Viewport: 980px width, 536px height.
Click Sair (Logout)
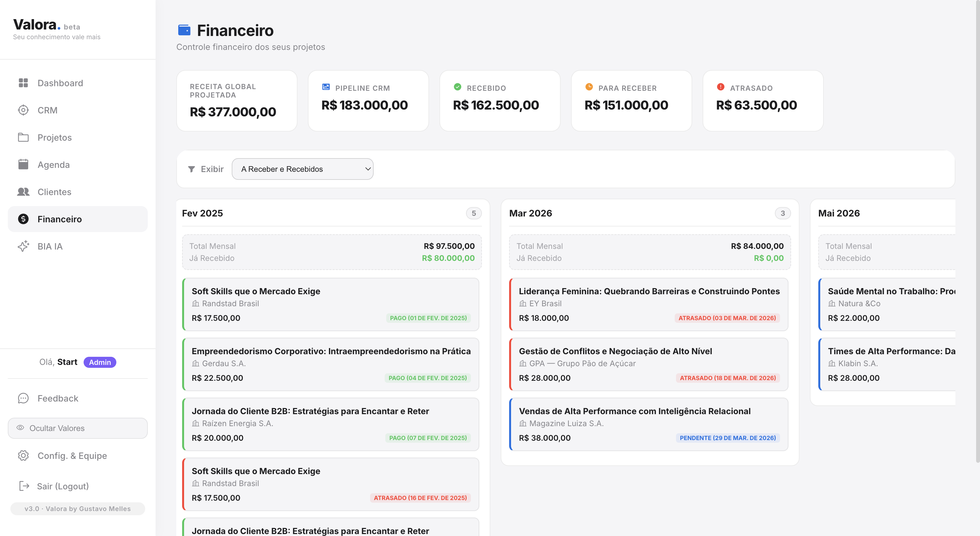[x=77, y=486]
